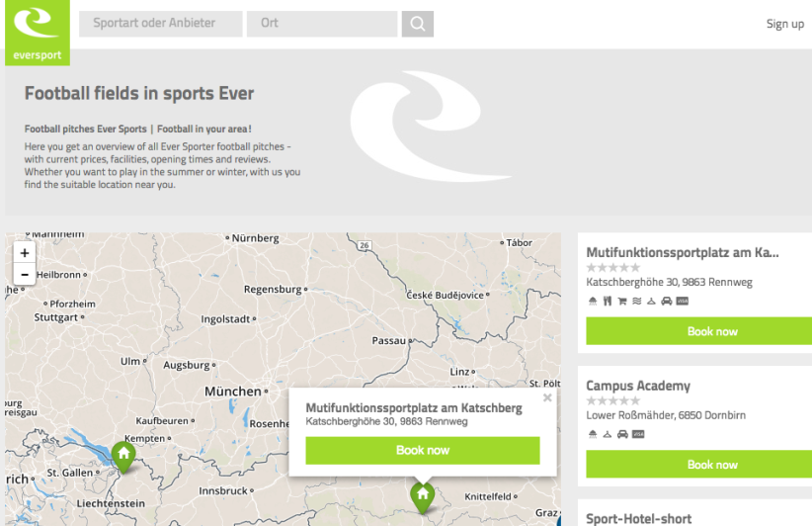Click sidebar address Katschberghöhe 30, 9863 Rennweg
Viewport: 812px width, 526px height.
pyautogui.click(x=669, y=283)
